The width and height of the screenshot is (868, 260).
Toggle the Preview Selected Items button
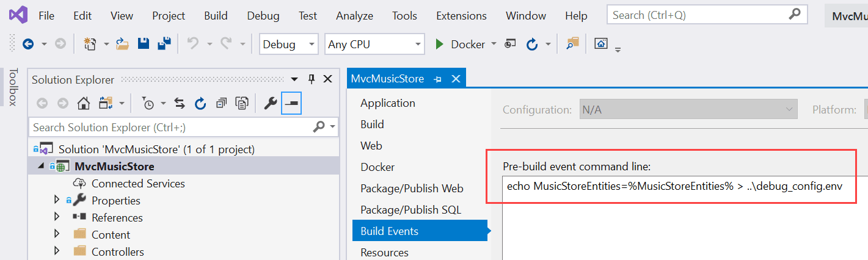coord(291,104)
